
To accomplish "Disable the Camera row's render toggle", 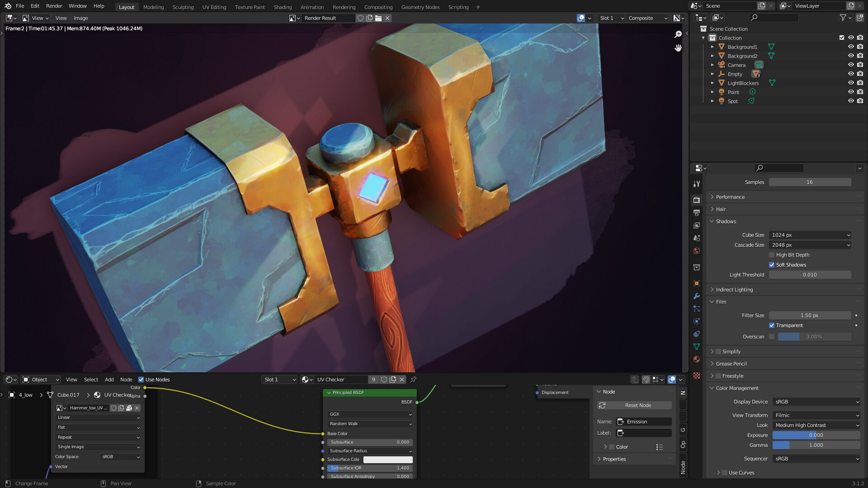I will pos(860,65).
